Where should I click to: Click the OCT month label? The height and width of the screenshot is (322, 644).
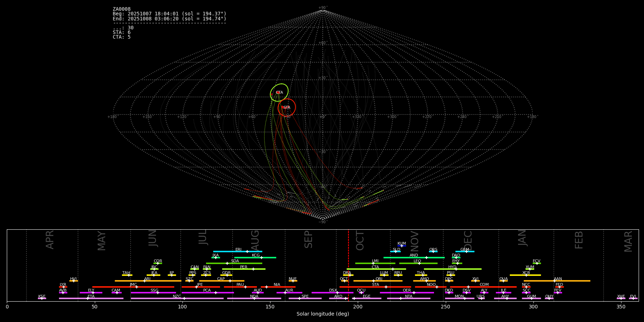360,240
